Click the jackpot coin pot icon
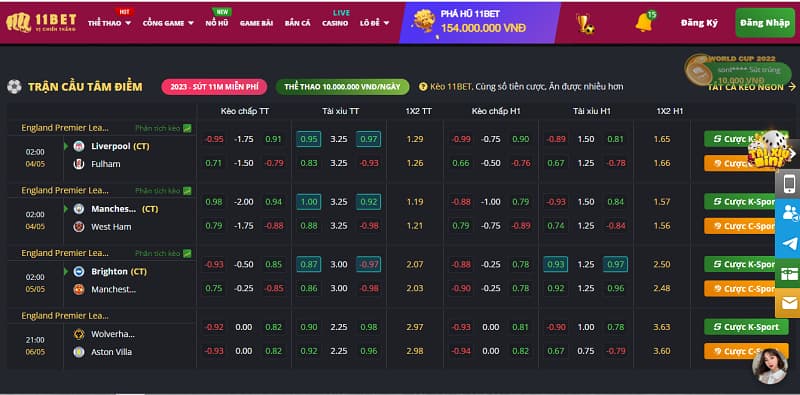Screen dimensions: 800x395 [x=424, y=21]
